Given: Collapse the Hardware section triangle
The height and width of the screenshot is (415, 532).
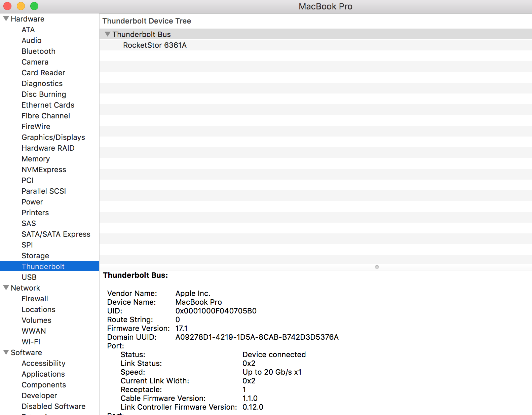Looking at the screenshot, I should coord(6,19).
